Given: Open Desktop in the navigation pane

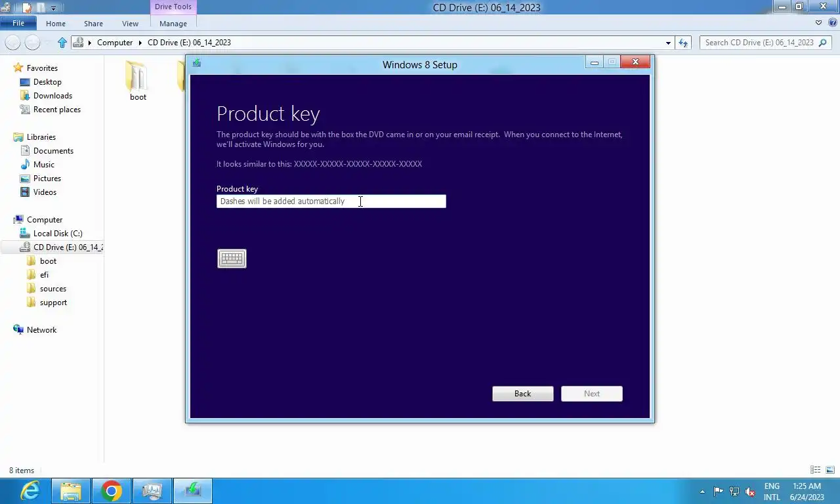Looking at the screenshot, I should [47, 82].
